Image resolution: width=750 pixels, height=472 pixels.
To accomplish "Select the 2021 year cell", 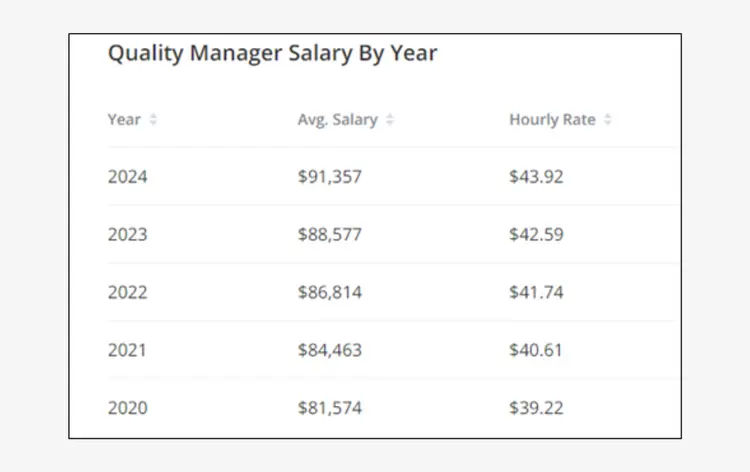I will [x=128, y=350].
